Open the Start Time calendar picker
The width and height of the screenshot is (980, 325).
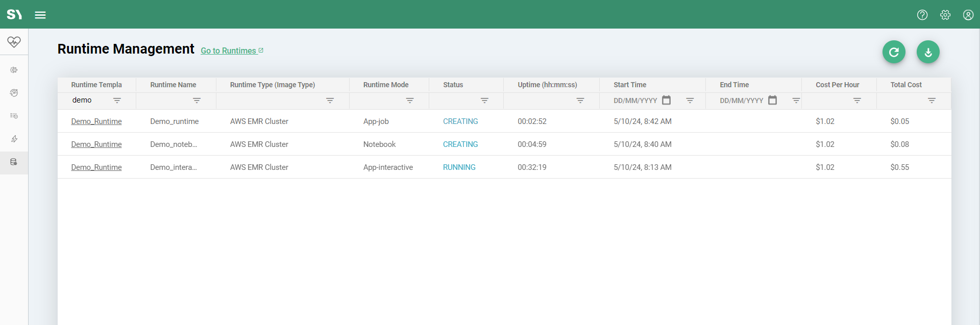click(x=666, y=100)
